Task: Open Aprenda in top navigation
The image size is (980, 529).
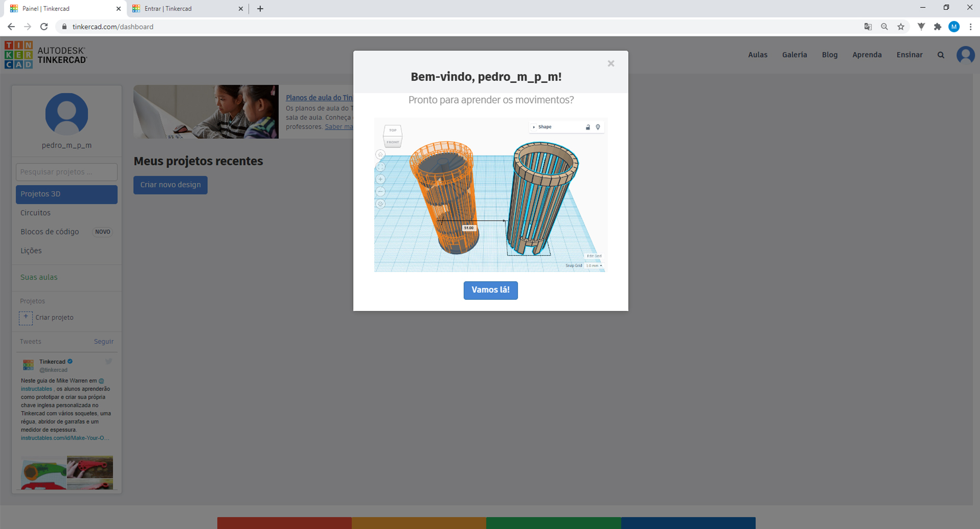Action: 867,55
